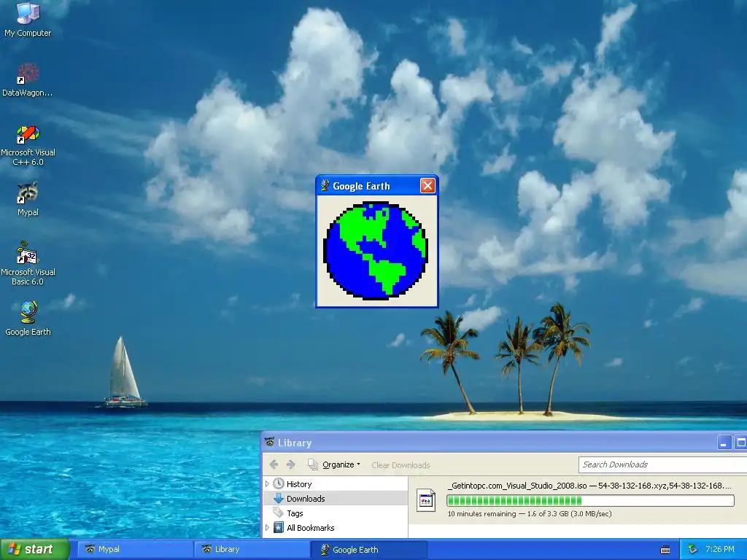
Task: Expand the All Bookmarks tree node
Action: [x=267, y=528]
